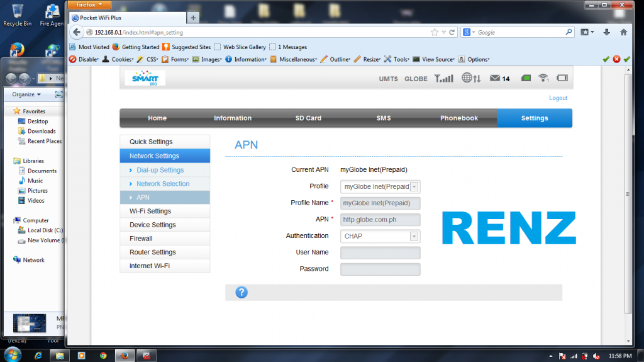The height and width of the screenshot is (362, 644).
Task: Open the Recycle Bin on the desktop
Action: (17, 15)
